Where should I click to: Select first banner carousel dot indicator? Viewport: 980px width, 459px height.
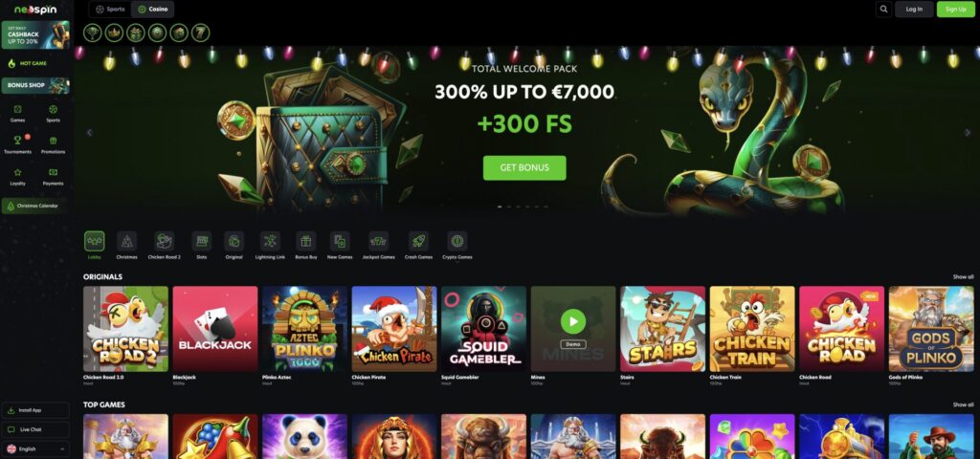(500, 207)
